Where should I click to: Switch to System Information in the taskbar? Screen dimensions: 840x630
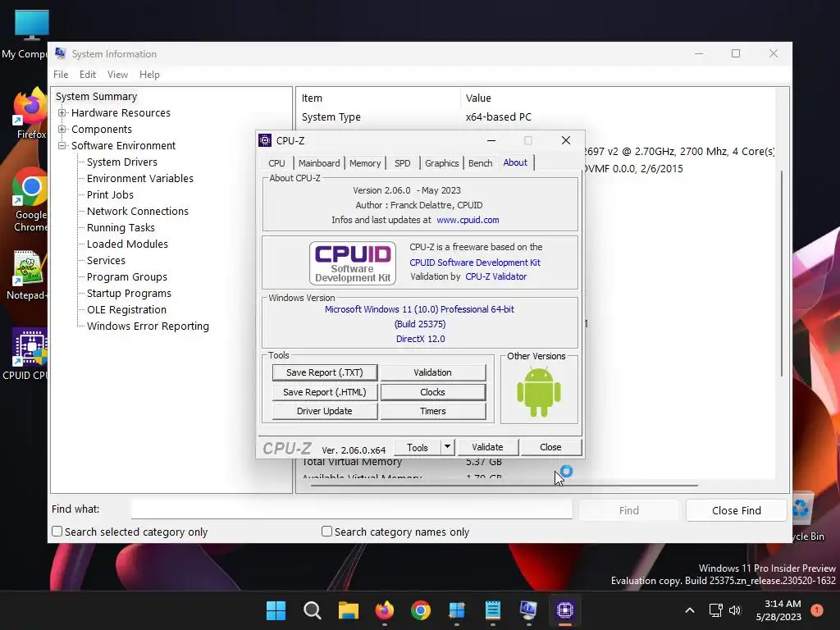pyautogui.click(x=529, y=610)
